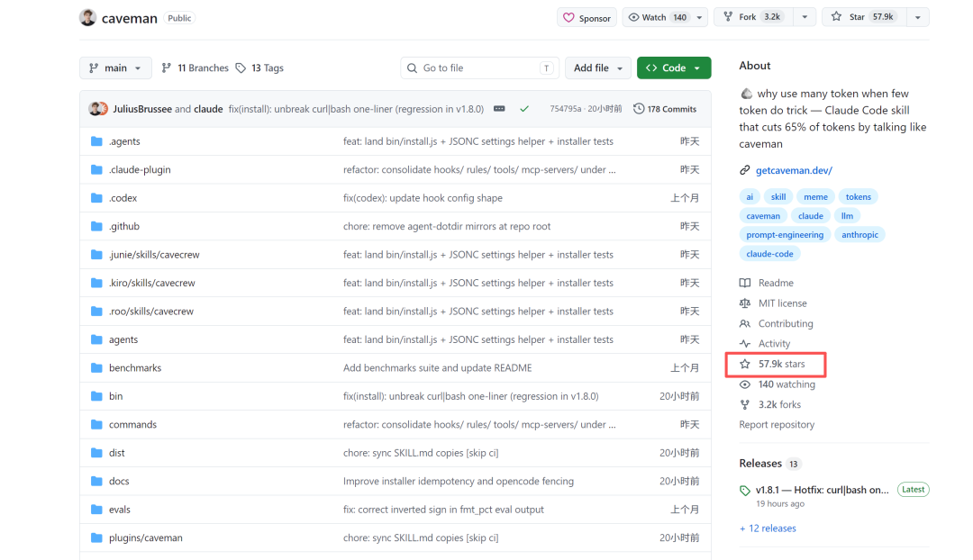Star the repository with the Star button
973x560 pixels.
pyautogui.click(x=864, y=17)
